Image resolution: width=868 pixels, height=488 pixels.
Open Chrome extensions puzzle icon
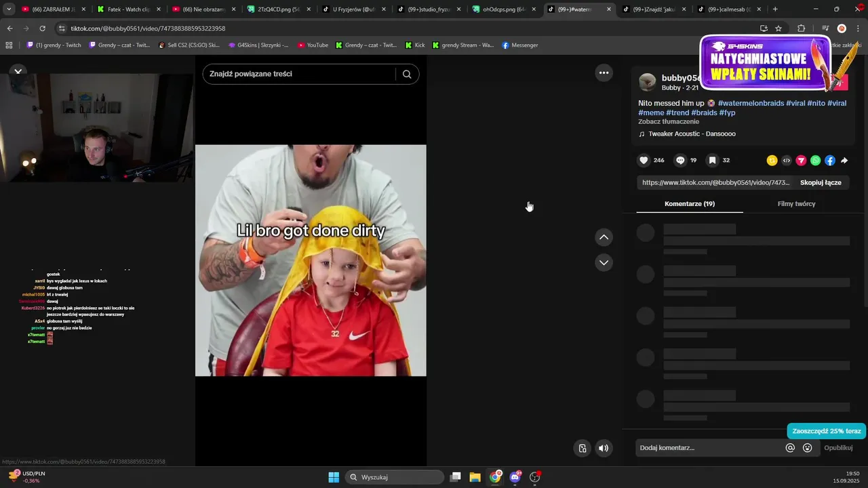tap(801, 28)
